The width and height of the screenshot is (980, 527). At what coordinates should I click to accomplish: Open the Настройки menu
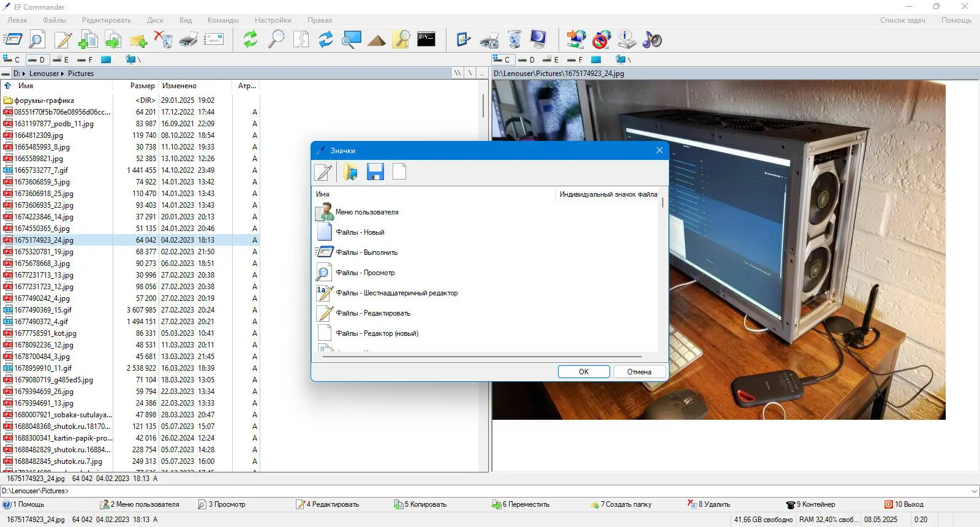(273, 20)
